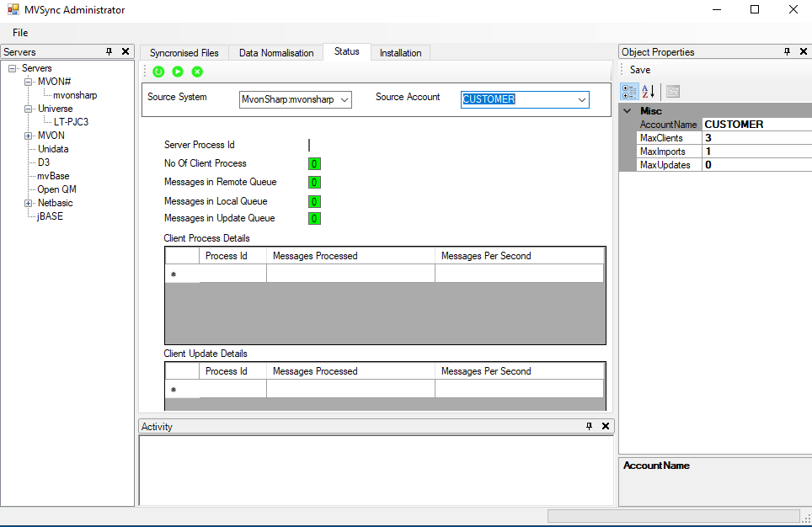Image resolution: width=812 pixels, height=527 pixels.
Task: Click Messages Per Second header in Client Update Details
Action: 520,371
